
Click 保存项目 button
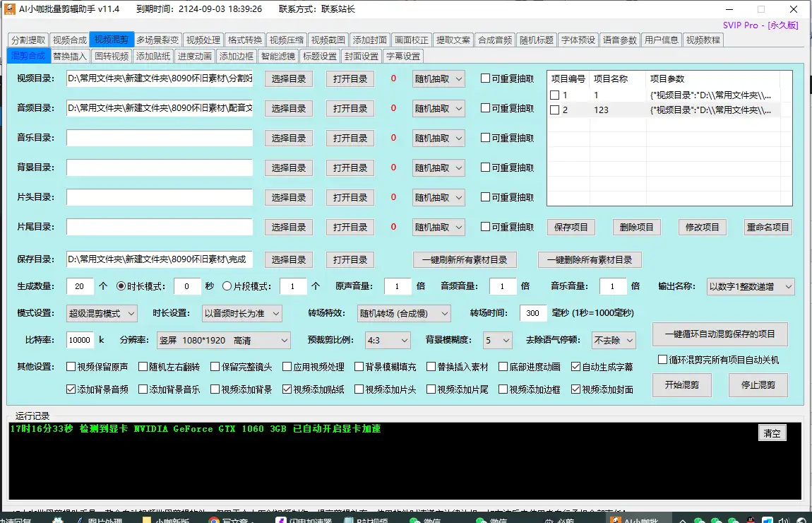tap(571, 227)
